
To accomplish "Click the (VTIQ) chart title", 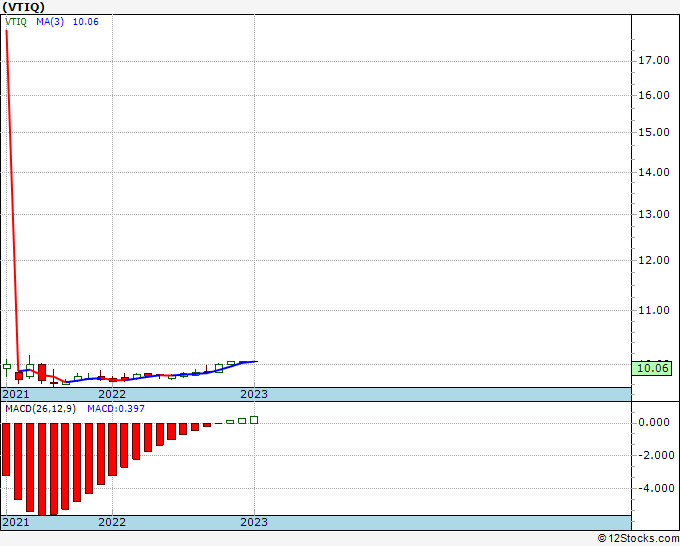I will 23,7.
